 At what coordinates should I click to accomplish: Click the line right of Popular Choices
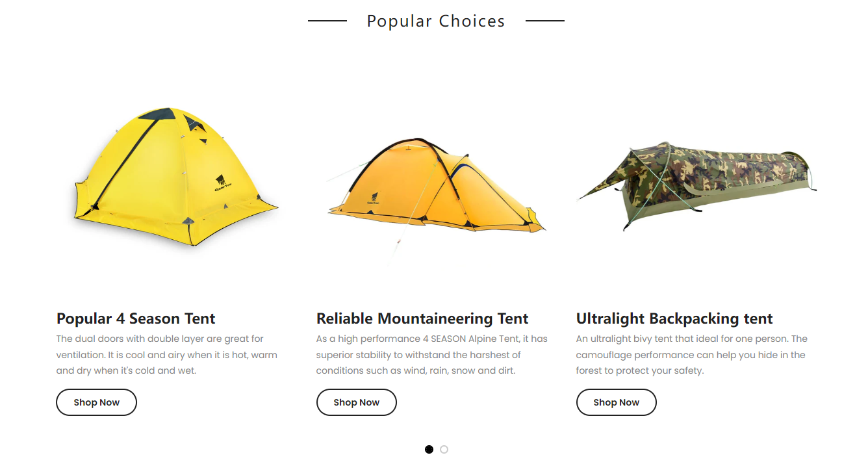(544, 21)
